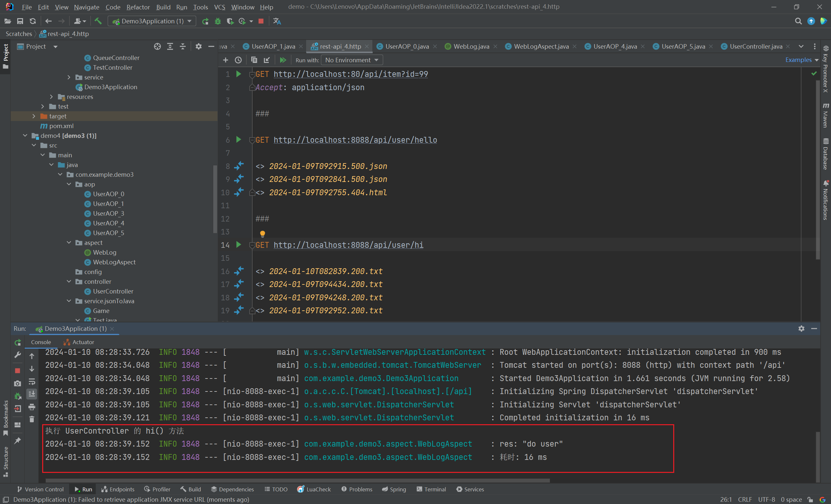Open the Navigate menu

87,7
